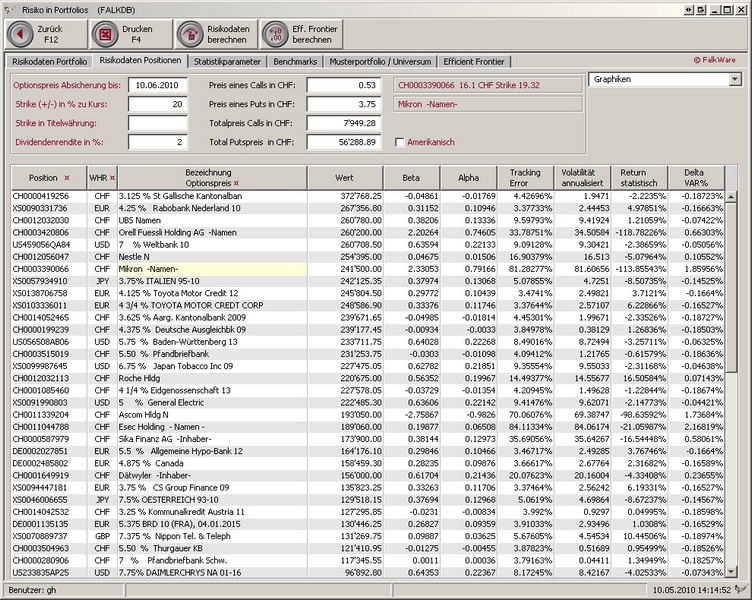
Task: Click the Dividendenrendite in % field
Action: pyautogui.click(x=158, y=142)
